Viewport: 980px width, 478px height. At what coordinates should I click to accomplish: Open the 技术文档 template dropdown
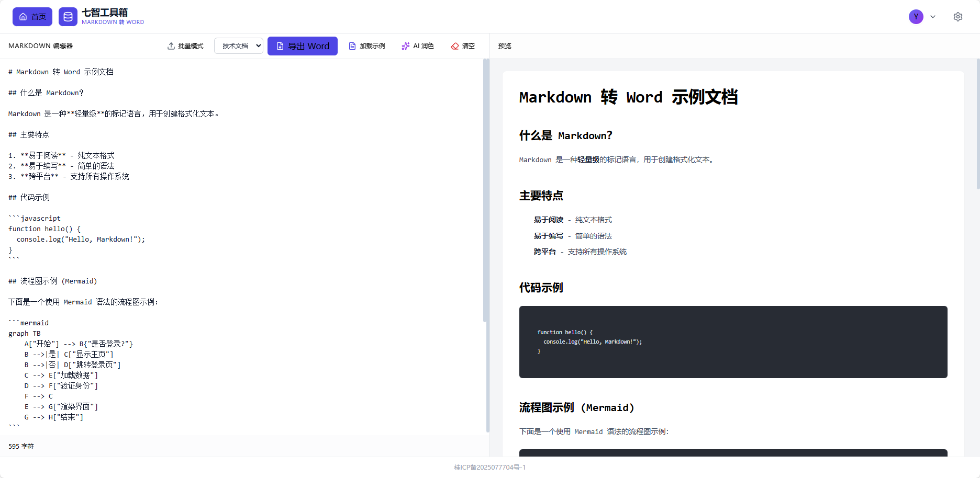[x=239, y=46]
